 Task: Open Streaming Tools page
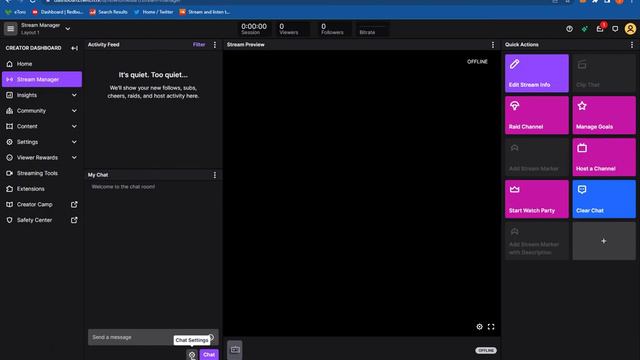pyautogui.click(x=42, y=173)
